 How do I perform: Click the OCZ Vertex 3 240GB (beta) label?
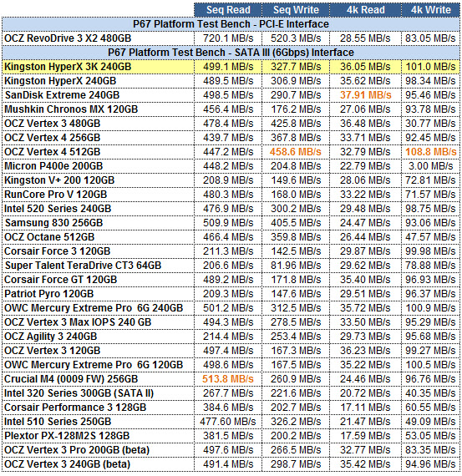[x=67, y=464]
